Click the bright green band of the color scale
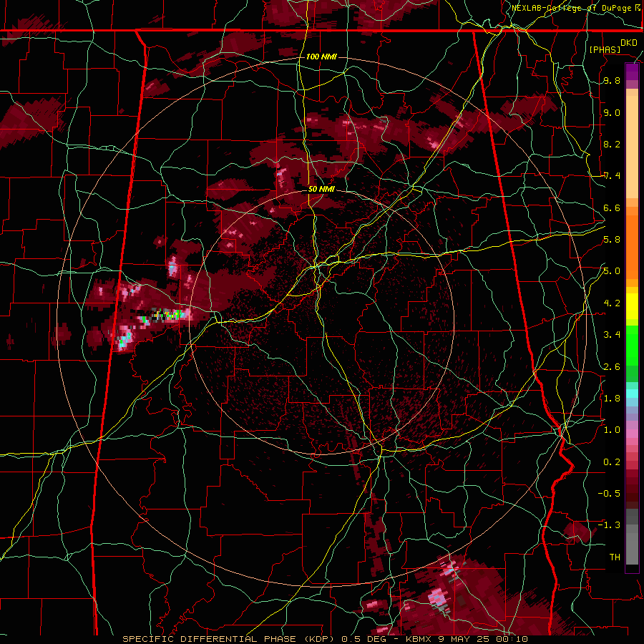The width and height of the screenshot is (644, 644). click(632, 346)
